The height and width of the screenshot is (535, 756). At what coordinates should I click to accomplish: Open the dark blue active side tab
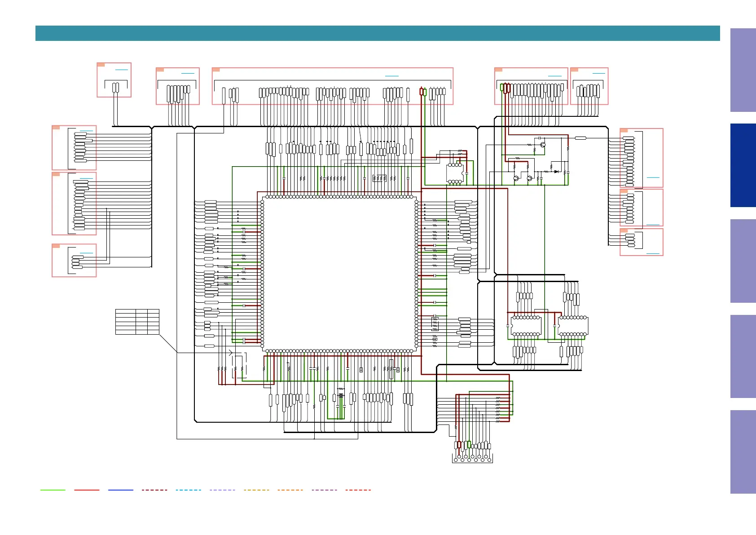click(743, 165)
